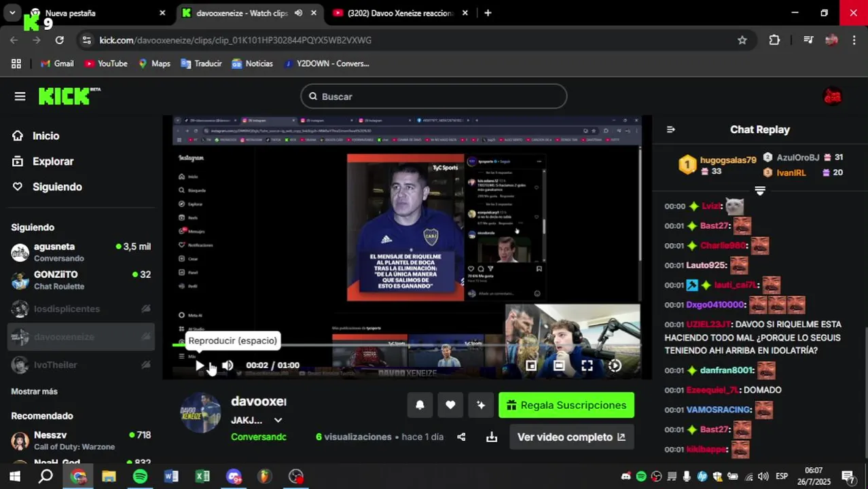Open picture-in-picture mode in player
Image resolution: width=868 pixels, height=489 pixels.
point(531,365)
